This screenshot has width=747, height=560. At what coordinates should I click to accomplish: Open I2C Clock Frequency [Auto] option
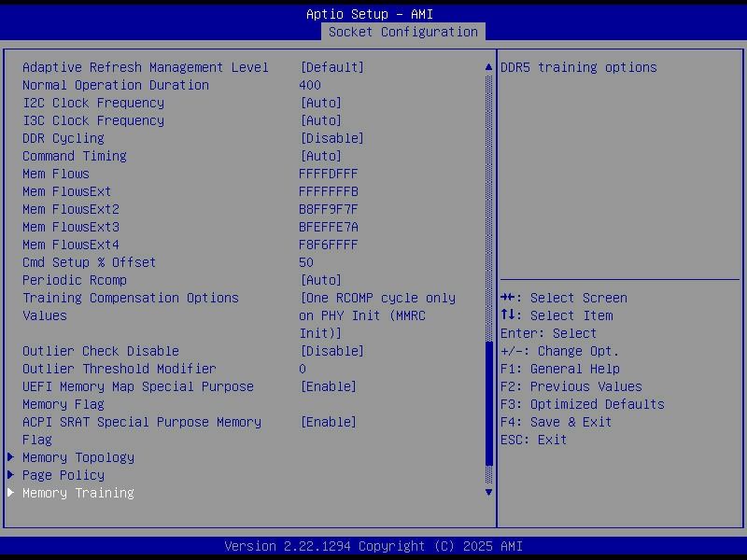[x=320, y=103]
